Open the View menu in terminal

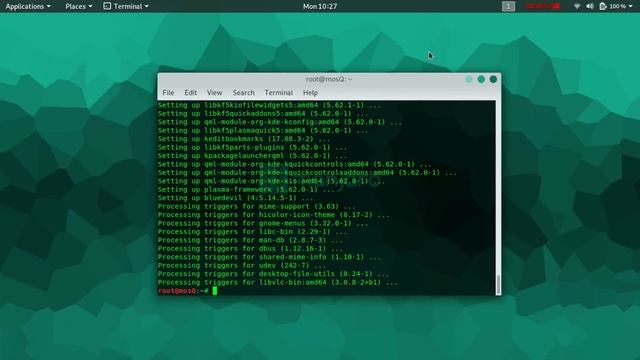pyautogui.click(x=214, y=93)
